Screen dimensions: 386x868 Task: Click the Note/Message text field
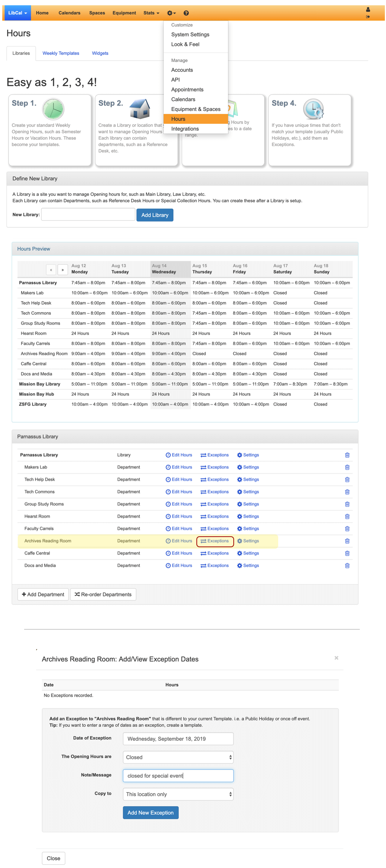click(x=178, y=776)
